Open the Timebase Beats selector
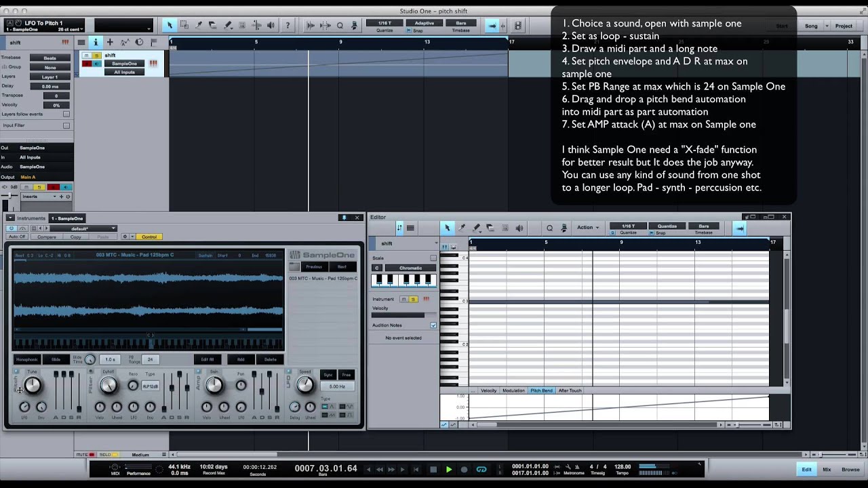Viewport: 868px width, 488px height. point(50,58)
